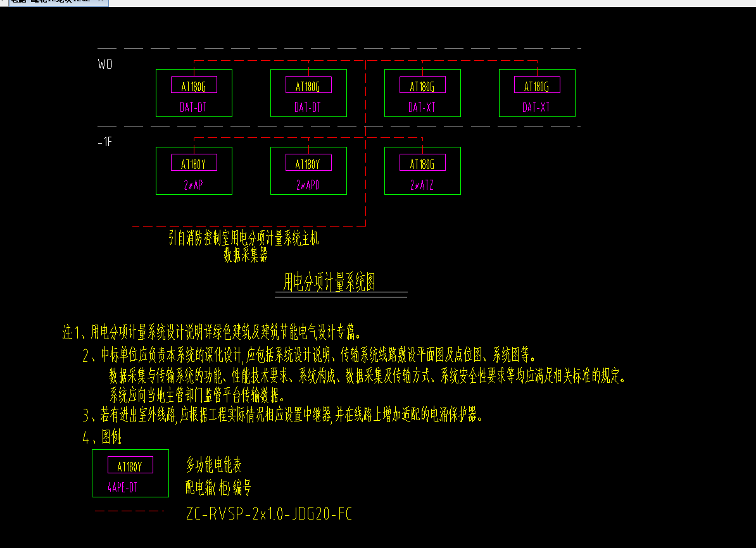Image resolution: width=756 pixels, height=548 pixels.
Task: Click note 3 about 若有进出室外线路
Action: click(x=283, y=414)
